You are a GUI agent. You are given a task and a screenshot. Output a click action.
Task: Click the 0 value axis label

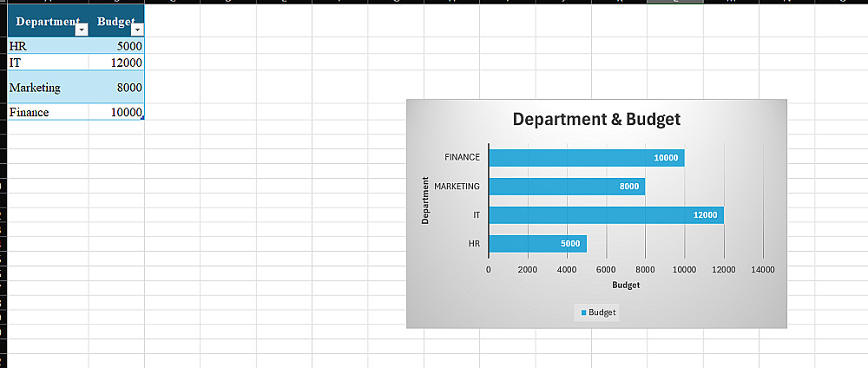(x=488, y=270)
